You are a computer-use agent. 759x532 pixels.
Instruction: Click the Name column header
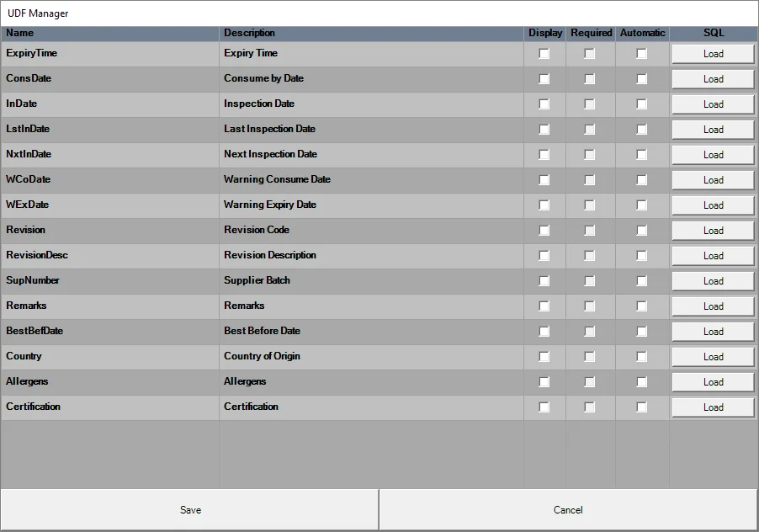tap(109, 33)
